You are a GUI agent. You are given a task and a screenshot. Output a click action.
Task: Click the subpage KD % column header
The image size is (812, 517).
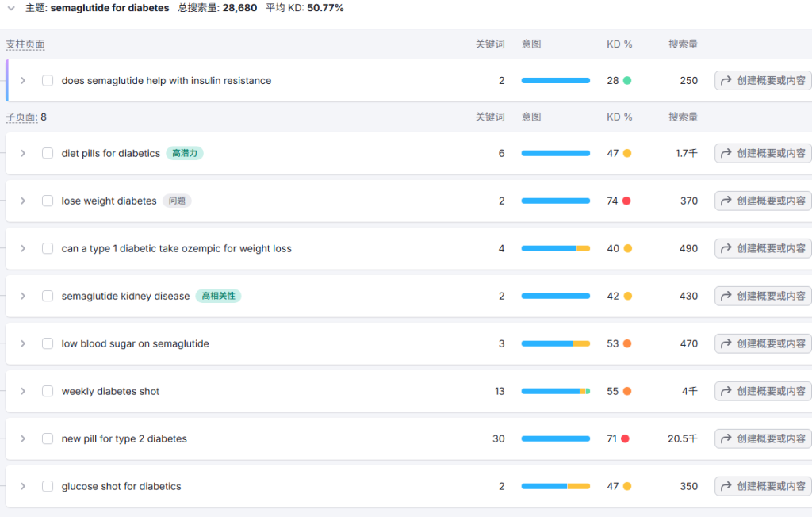(619, 117)
